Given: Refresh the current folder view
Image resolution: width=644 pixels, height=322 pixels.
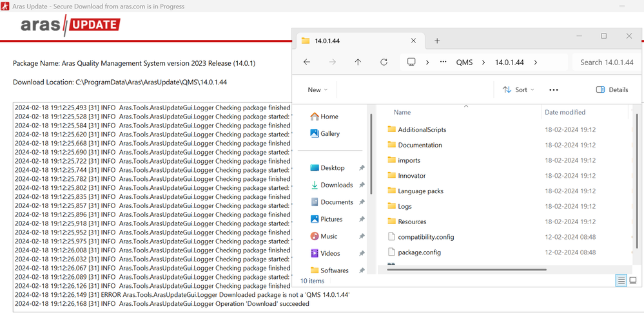Looking at the screenshot, I should 384,62.
